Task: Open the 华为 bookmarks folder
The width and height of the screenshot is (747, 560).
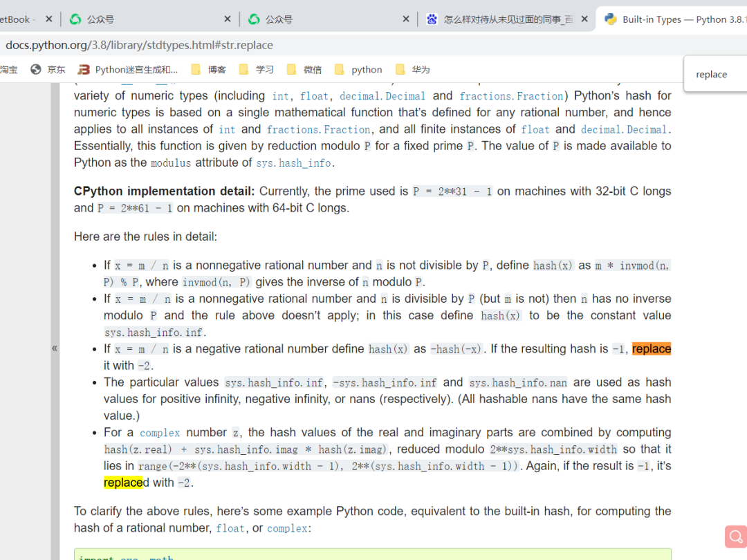Action: [412, 70]
